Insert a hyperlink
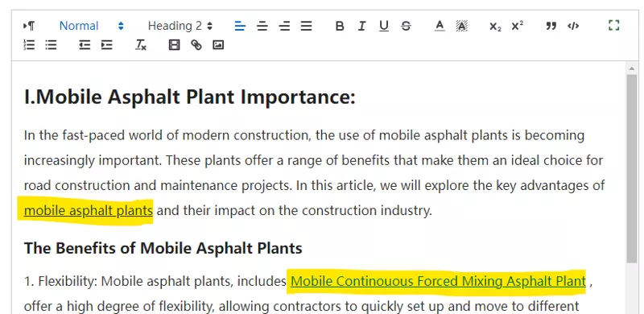This screenshot has width=644, height=314. click(196, 45)
